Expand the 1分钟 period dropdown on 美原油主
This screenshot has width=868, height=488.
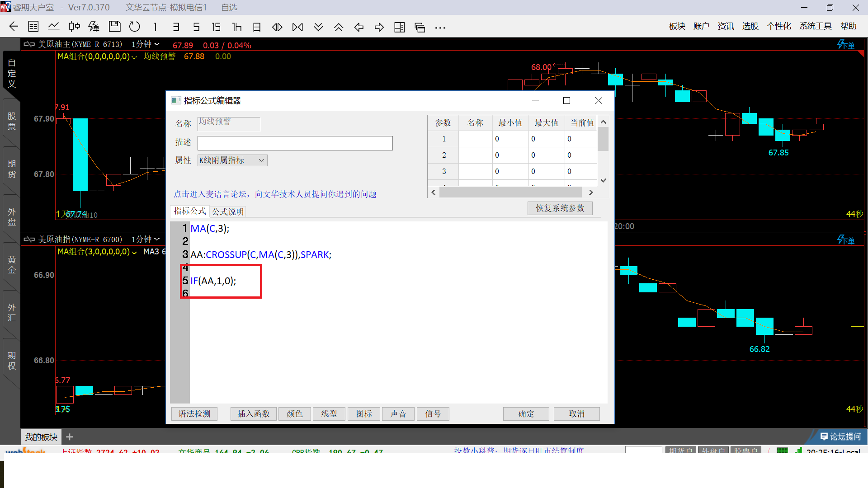[157, 44]
